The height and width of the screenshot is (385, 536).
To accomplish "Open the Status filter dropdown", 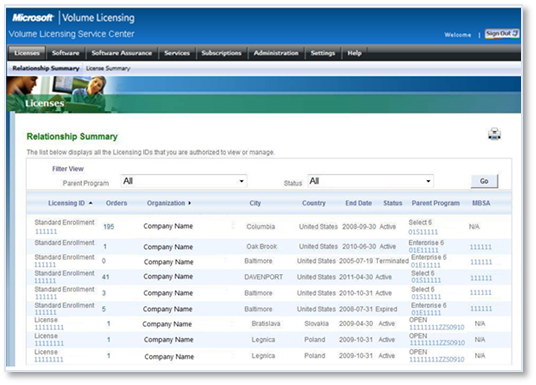I will [371, 181].
